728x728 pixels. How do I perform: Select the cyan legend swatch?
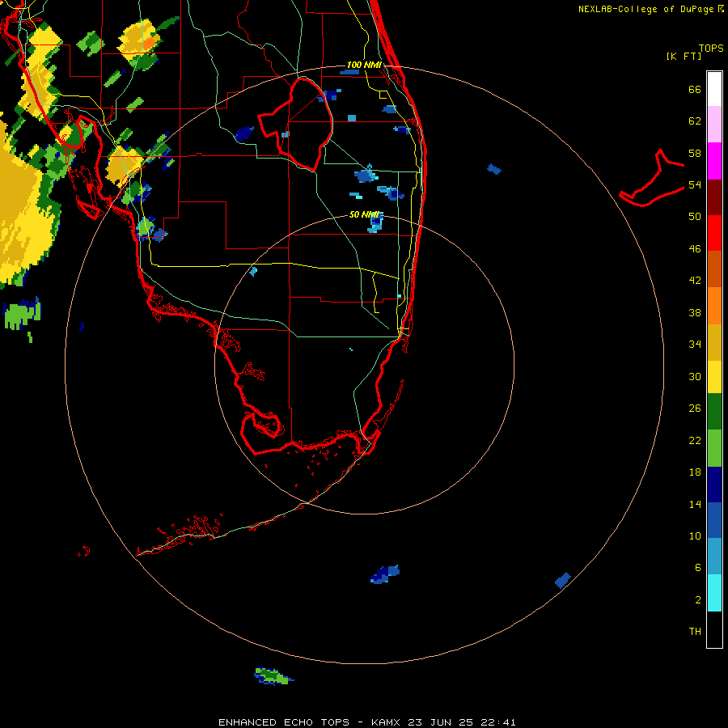(x=714, y=593)
